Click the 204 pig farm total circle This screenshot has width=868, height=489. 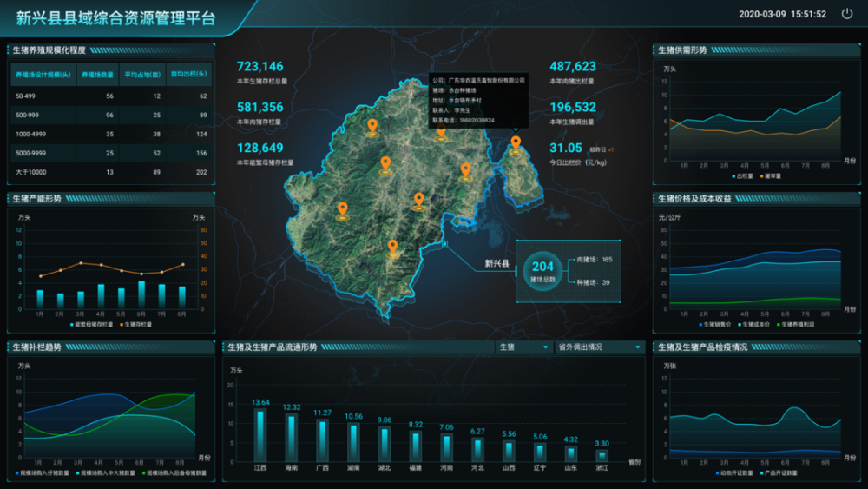click(x=542, y=272)
